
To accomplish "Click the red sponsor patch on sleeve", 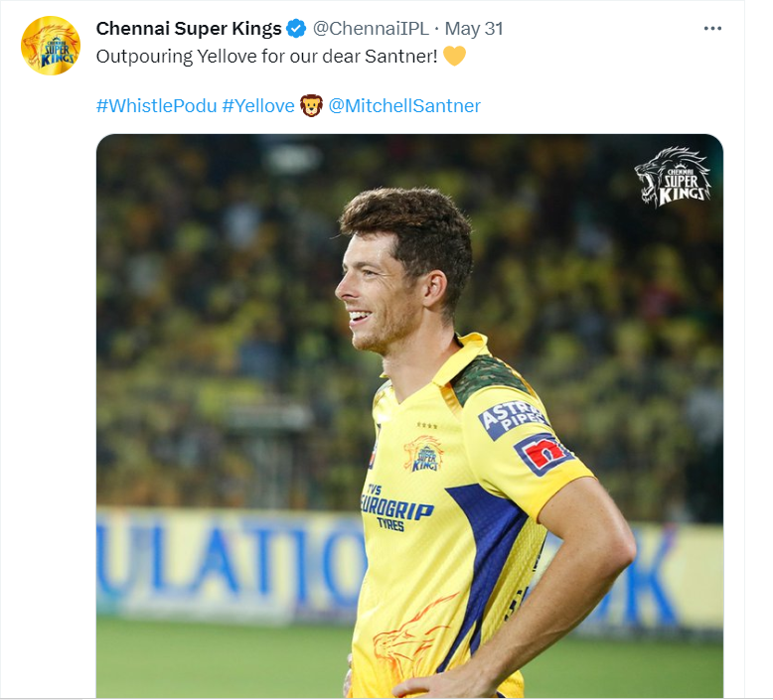I will pyautogui.click(x=542, y=454).
